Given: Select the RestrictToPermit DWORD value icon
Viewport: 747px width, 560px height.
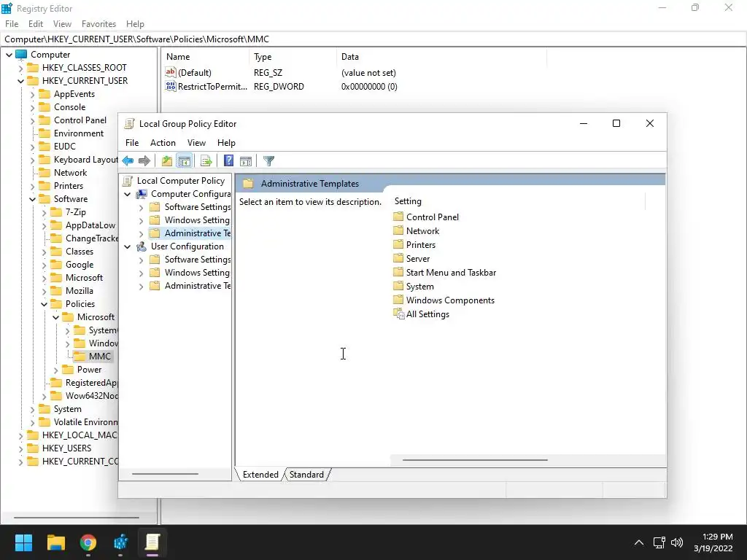Looking at the screenshot, I should point(171,86).
